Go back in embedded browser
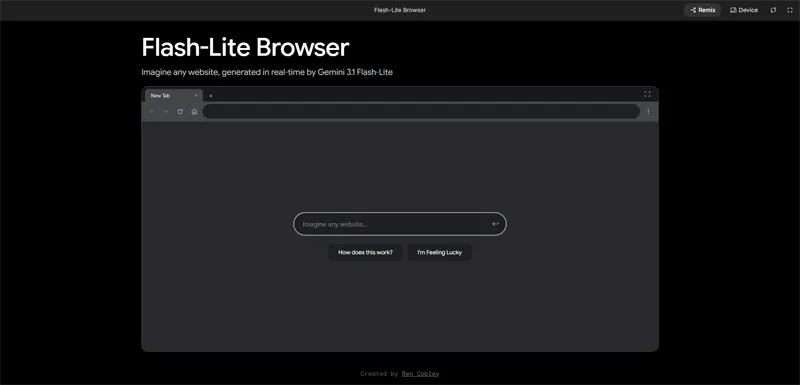Screen dimensions: 800x385 152,112
